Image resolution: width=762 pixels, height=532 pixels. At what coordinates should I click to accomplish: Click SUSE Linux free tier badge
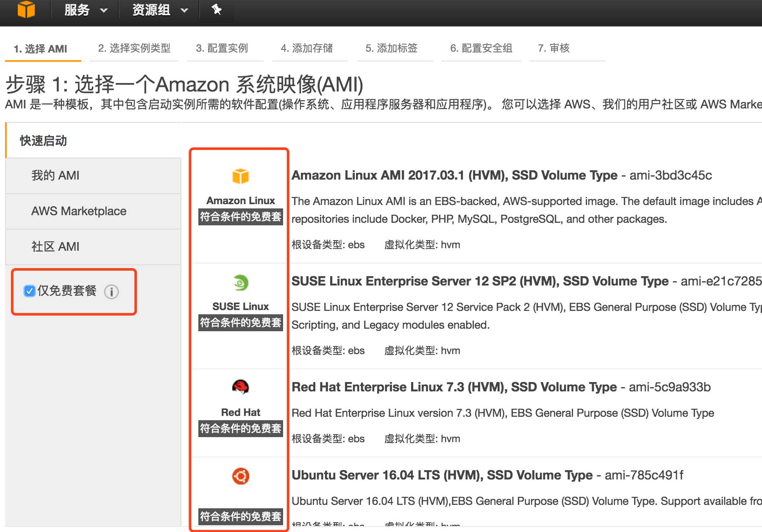click(241, 323)
